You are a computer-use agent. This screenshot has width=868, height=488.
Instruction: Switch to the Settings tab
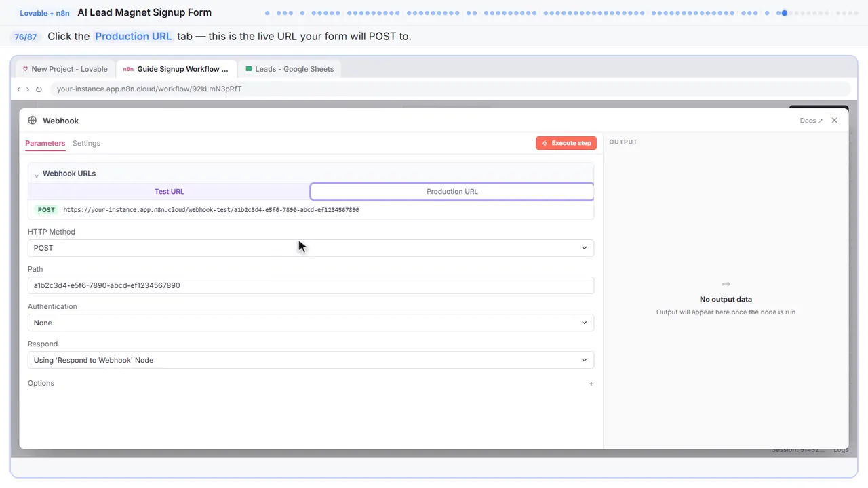pyautogui.click(x=86, y=143)
